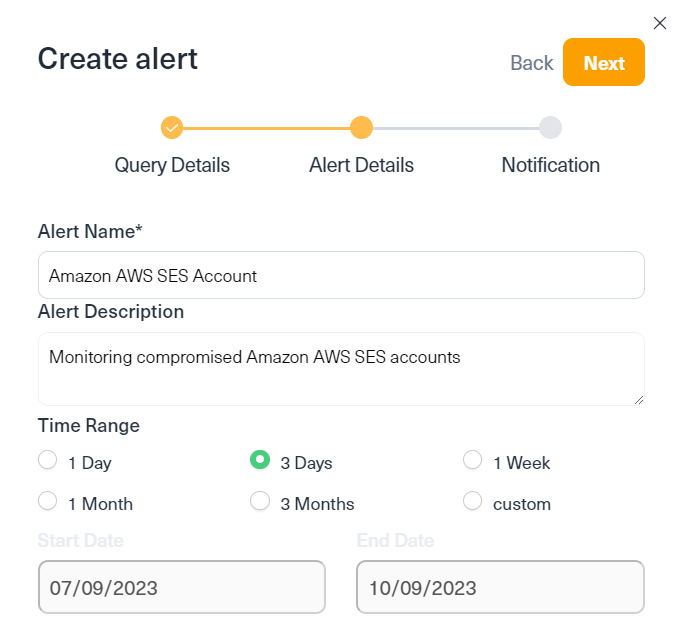Screen dimensions: 683x629
Task: Select the 1 Day time range
Action: [x=47, y=460]
